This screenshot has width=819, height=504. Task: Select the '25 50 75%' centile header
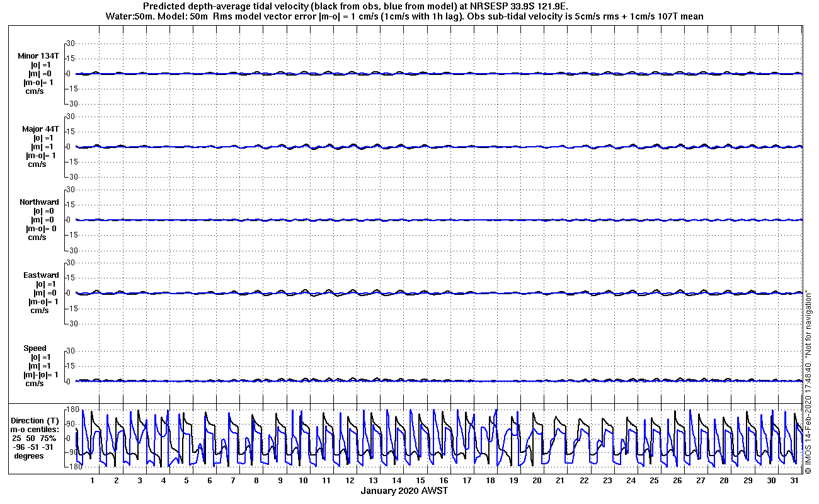pos(35,438)
